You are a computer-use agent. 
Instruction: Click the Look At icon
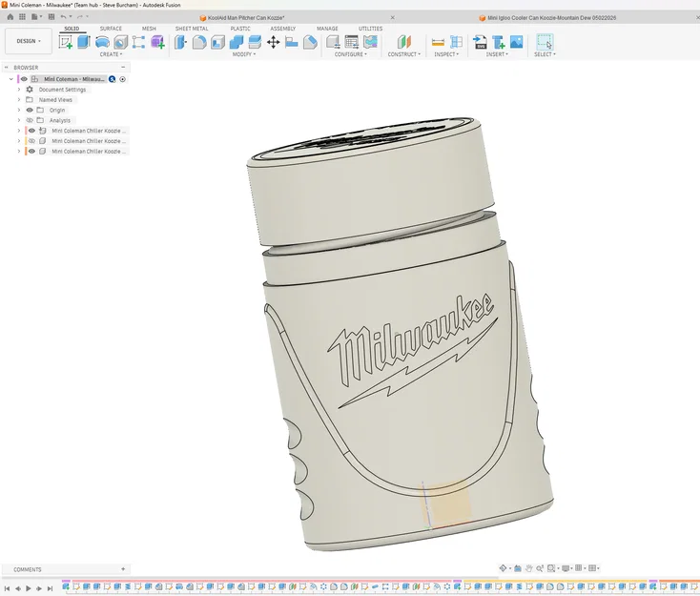pyautogui.click(x=518, y=568)
